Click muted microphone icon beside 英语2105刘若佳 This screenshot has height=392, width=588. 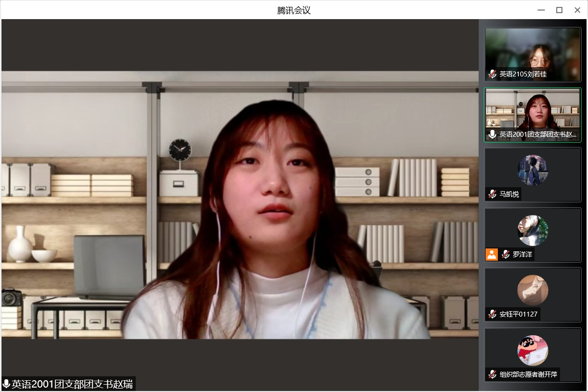coord(492,74)
